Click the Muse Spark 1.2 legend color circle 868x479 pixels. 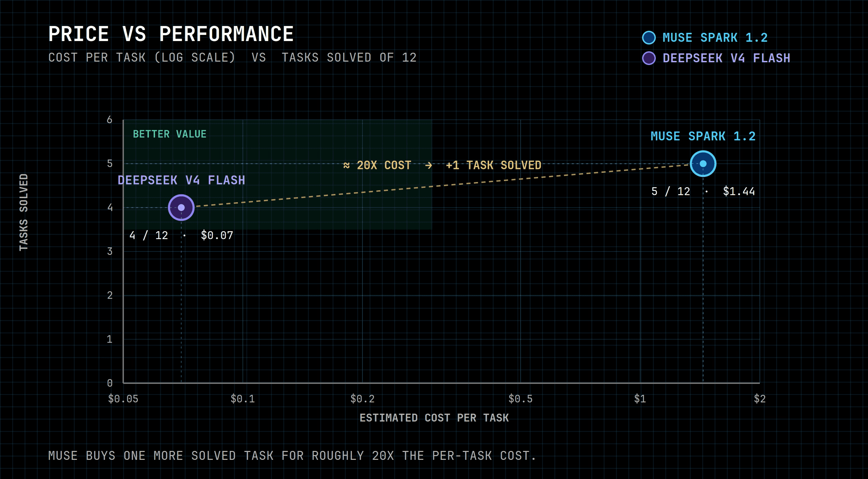[649, 38]
